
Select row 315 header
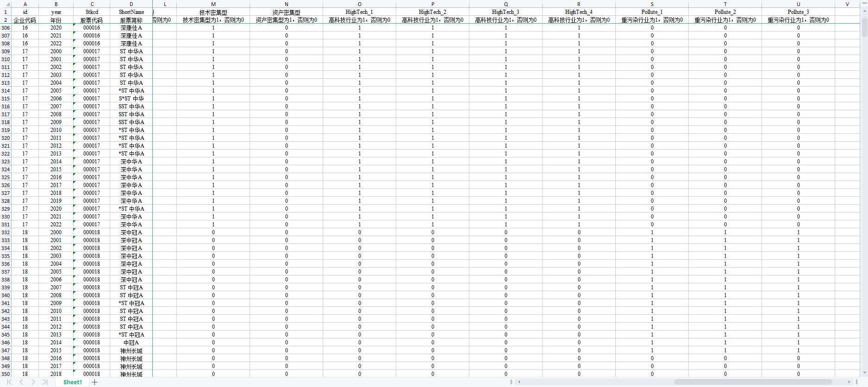point(6,99)
